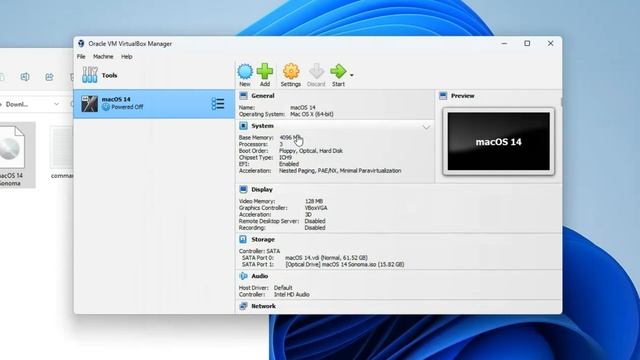Select the macOS 14 virtual machine entry
The height and width of the screenshot is (360, 640).
click(154, 104)
